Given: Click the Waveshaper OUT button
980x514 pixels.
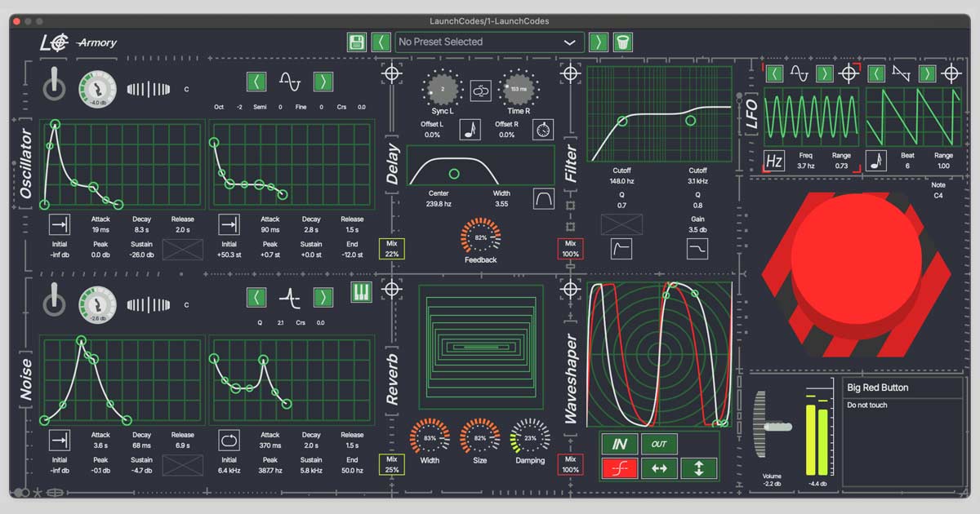Looking at the screenshot, I should click(x=659, y=444).
